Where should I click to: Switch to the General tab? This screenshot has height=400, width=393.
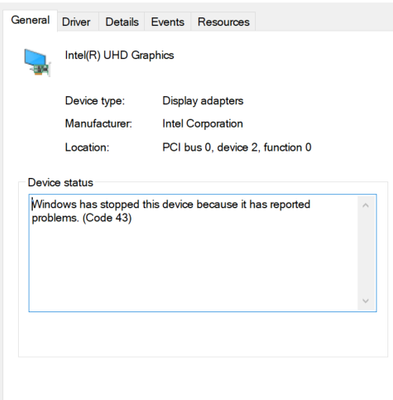click(30, 20)
